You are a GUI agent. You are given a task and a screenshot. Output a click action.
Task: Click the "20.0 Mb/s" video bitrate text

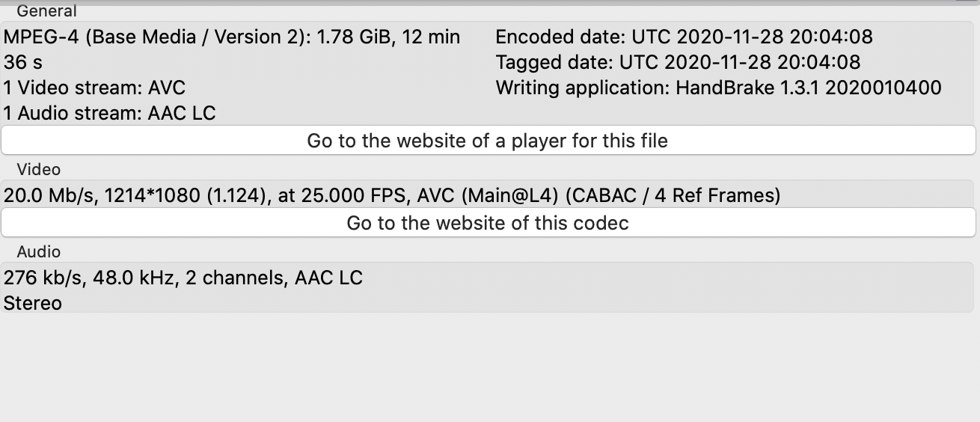click(x=49, y=195)
